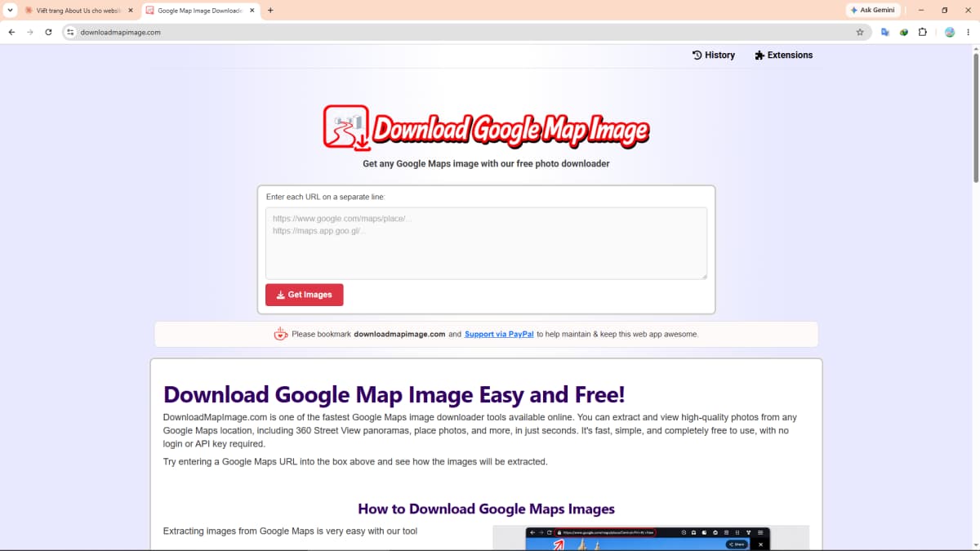Viewport: 980px width, 551px height.
Task: Close the Viết trang About Us tab
Action: [130, 11]
